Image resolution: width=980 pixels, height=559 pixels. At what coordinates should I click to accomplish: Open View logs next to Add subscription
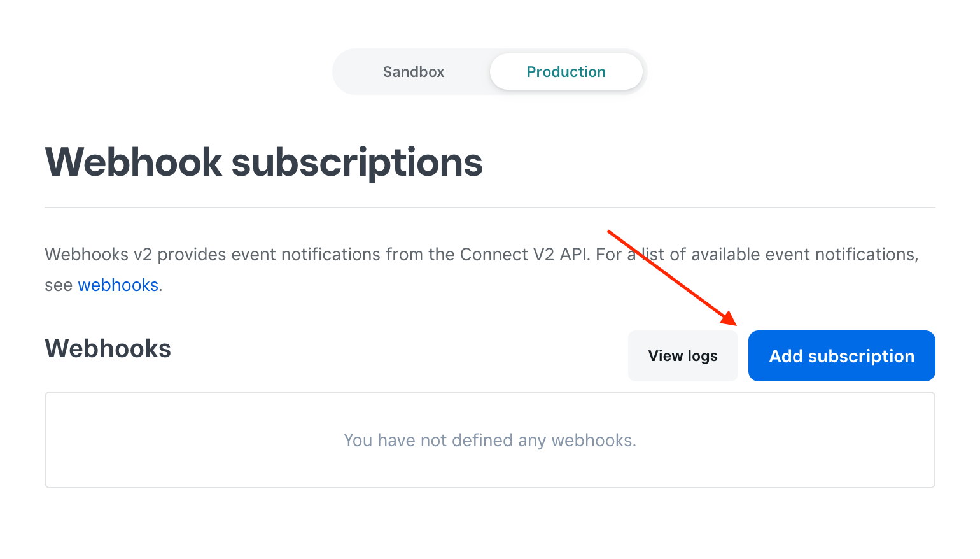(683, 355)
